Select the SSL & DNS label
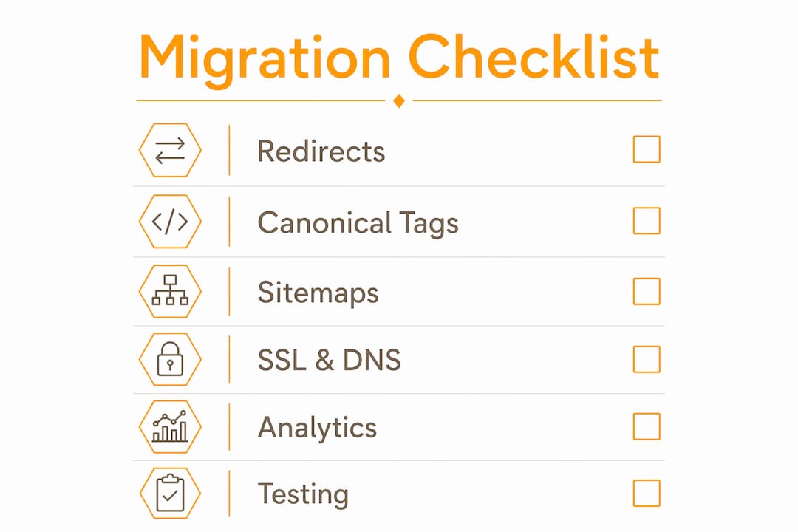 (x=330, y=360)
